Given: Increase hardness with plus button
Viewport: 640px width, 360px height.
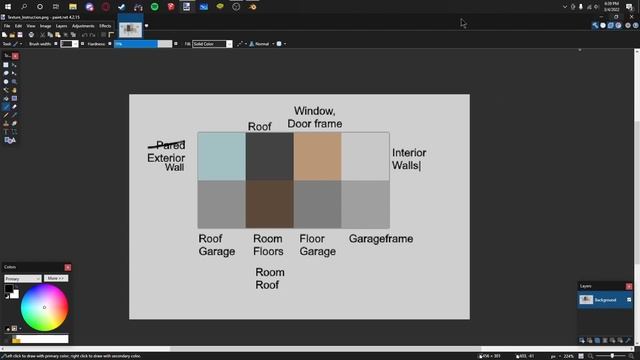Looking at the screenshot, I should (176, 44).
